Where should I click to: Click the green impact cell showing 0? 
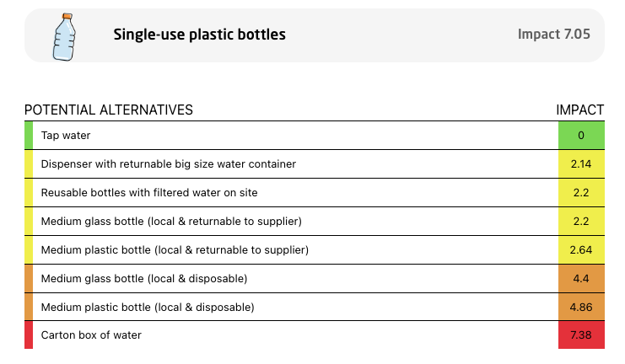coord(581,136)
